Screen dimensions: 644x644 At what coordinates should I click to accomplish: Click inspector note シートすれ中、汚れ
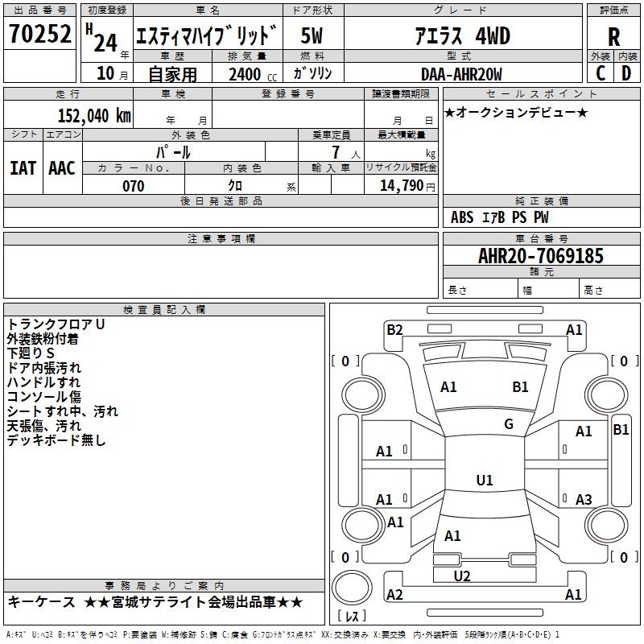pos(63,411)
